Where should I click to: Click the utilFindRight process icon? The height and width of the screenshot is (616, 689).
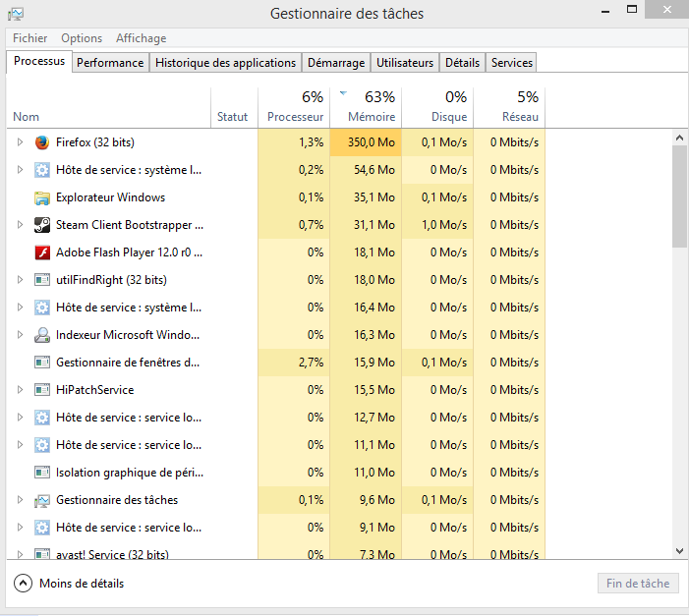click(42, 280)
